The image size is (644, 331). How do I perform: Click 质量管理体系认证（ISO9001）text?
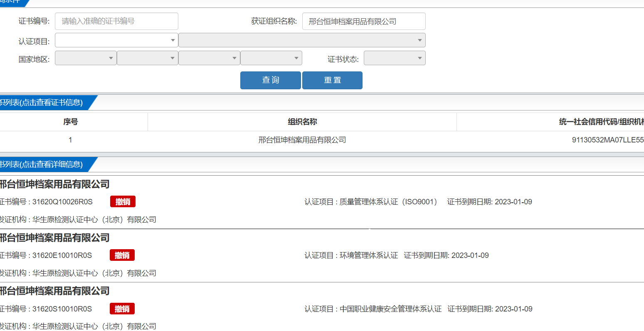(x=388, y=202)
